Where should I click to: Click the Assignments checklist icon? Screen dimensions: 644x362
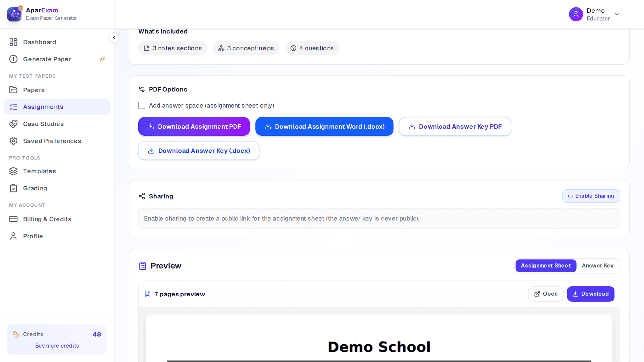[13, 107]
